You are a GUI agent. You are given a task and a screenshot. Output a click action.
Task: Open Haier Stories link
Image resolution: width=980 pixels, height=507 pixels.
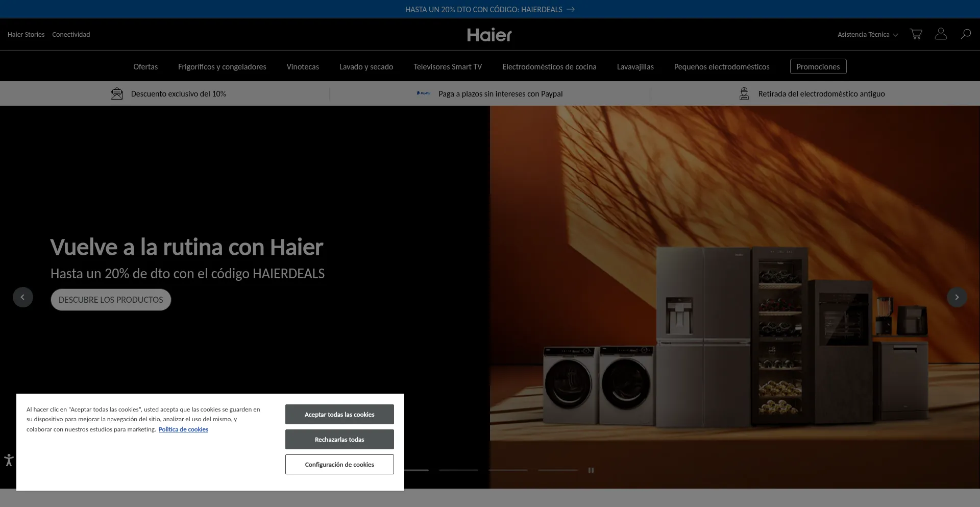coord(26,34)
